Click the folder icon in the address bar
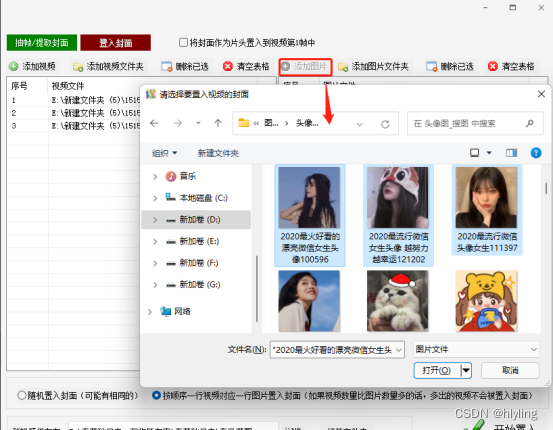Screen dimensions: 553x430 [244, 123]
